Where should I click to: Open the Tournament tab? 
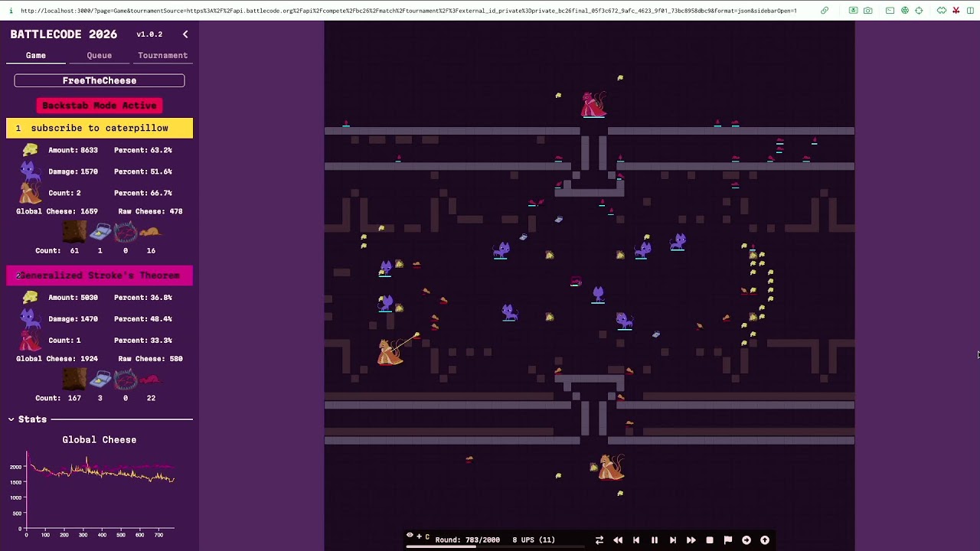162,55
